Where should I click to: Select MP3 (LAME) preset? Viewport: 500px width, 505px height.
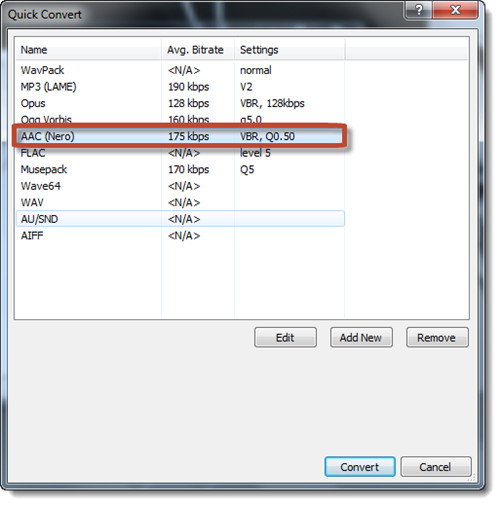(x=180, y=87)
